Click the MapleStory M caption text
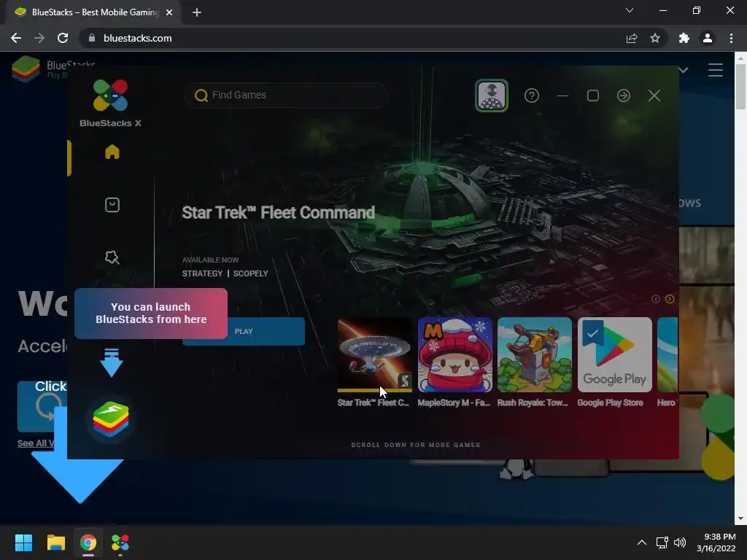 (x=454, y=402)
